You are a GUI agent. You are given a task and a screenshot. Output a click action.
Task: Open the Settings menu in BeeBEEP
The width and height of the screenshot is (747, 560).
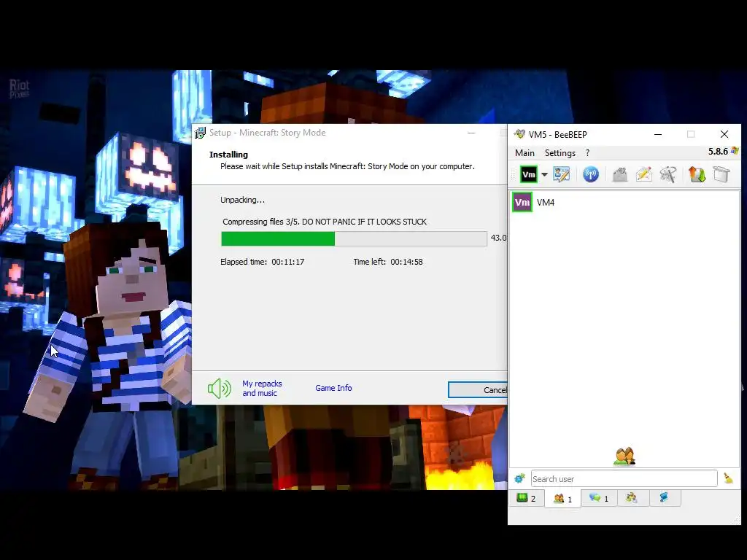(560, 153)
